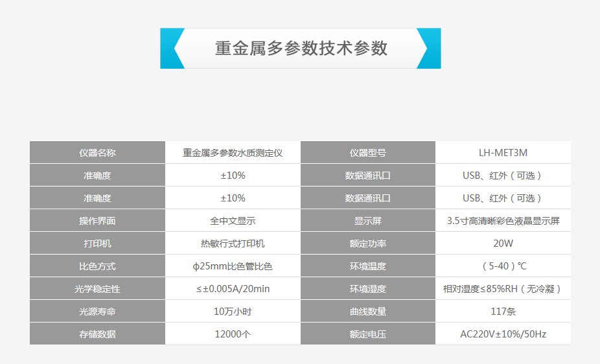The height and width of the screenshot is (364, 600).
Task: Select the 12000个 value cell
Action: pyautogui.click(x=233, y=334)
